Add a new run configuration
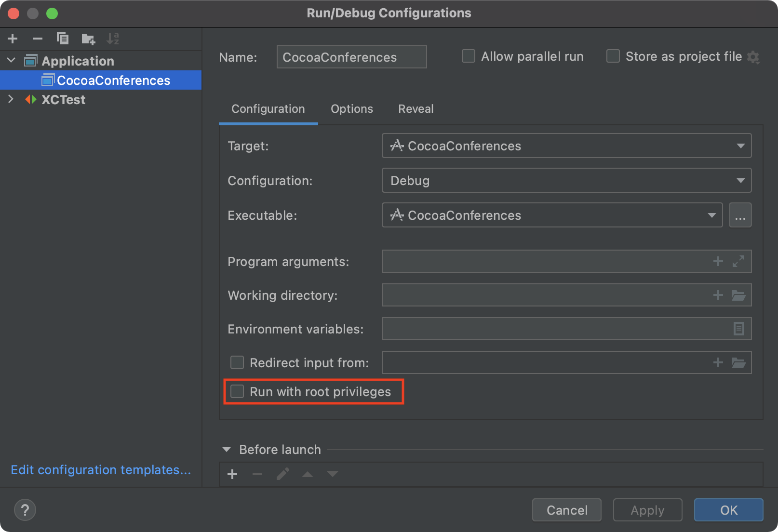The height and width of the screenshot is (532, 778). [x=13, y=39]
